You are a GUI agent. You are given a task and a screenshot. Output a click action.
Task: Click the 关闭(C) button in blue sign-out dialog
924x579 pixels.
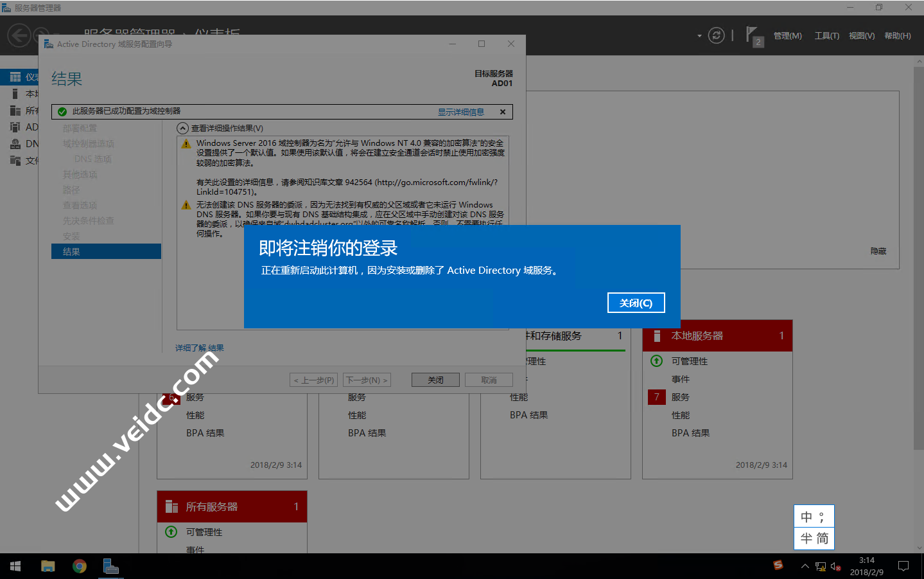click(636, 303)
